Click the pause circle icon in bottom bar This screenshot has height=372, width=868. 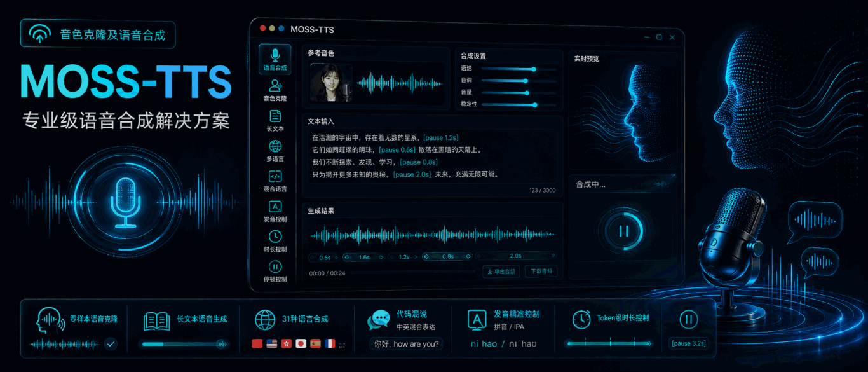pyautogui.click(x=689, y=319)
